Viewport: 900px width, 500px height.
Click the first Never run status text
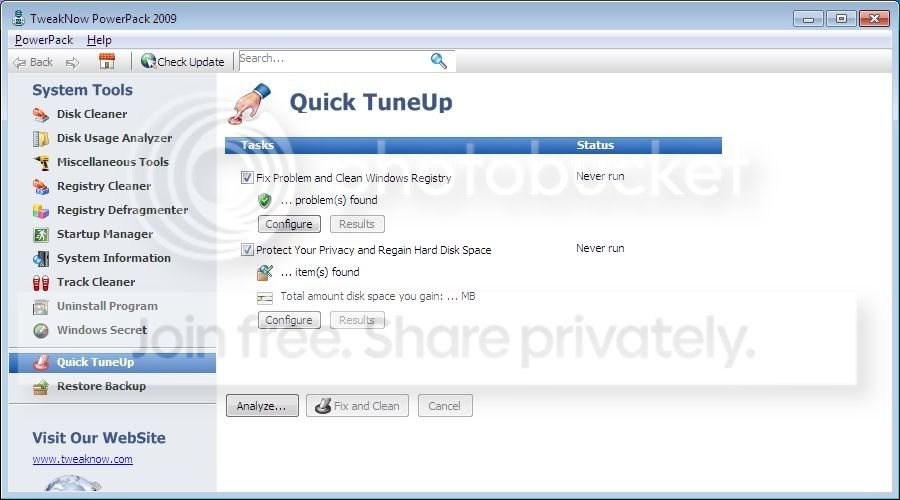click(x=600, y=177)
